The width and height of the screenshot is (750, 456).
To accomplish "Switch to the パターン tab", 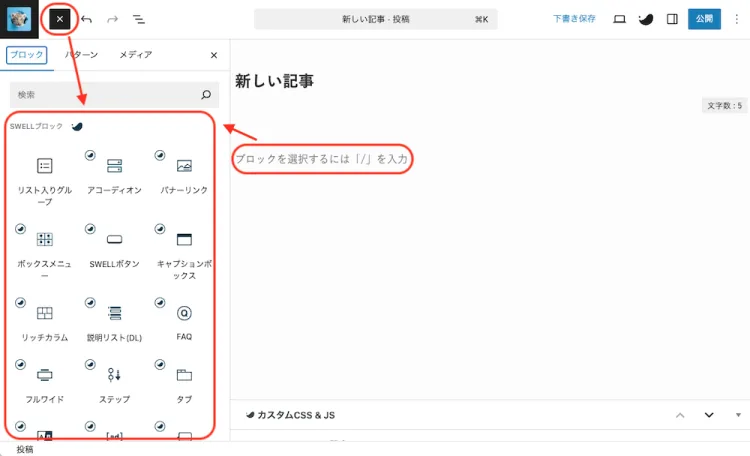I will [x=81, y=55].
